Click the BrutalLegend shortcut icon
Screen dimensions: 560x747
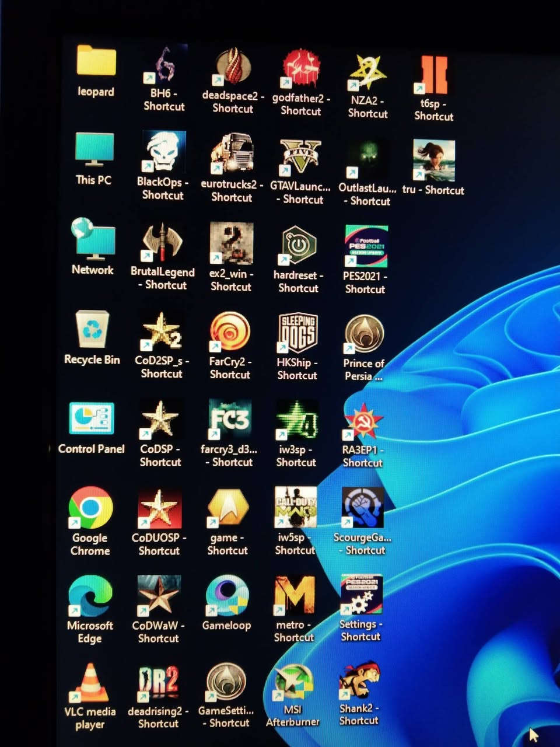coord(163,243)
